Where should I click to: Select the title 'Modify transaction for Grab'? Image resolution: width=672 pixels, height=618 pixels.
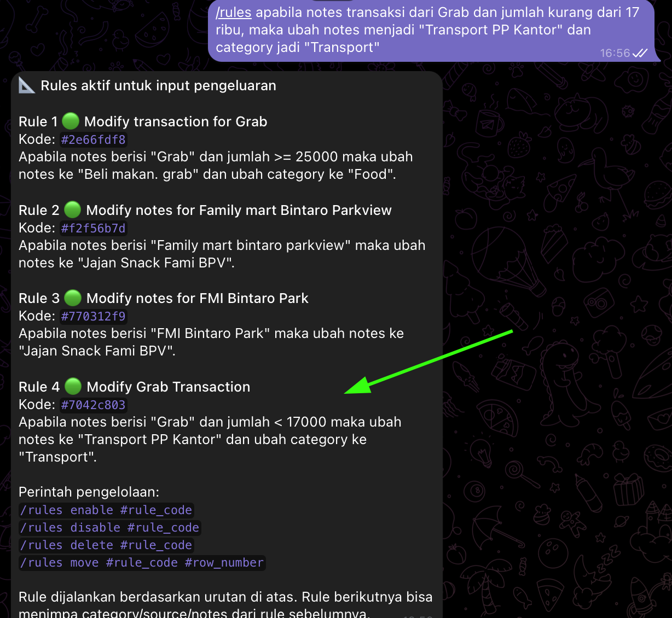[x=176, y=121]
